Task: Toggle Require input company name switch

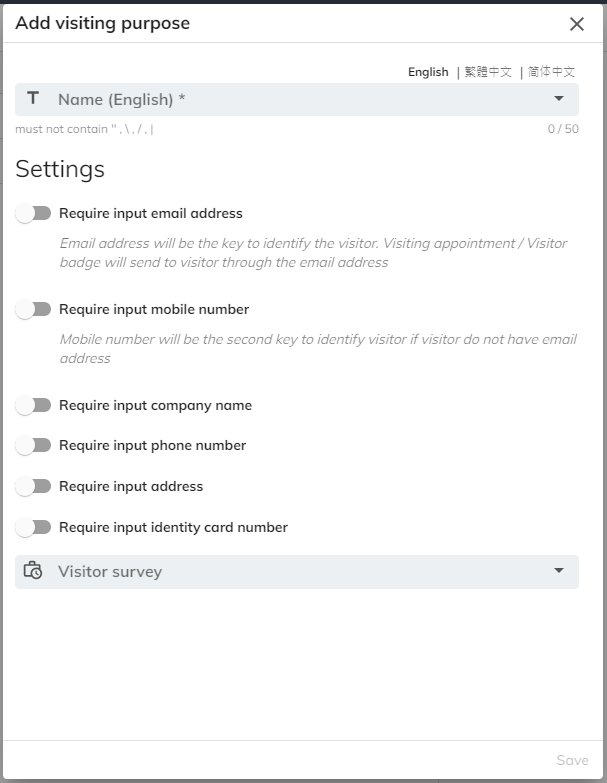Action: pyautogui.click(x=34, y=405)
